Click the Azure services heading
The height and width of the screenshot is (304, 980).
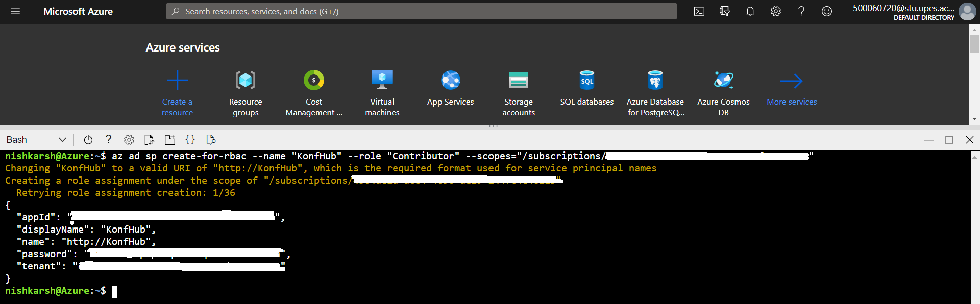[183, 47]
